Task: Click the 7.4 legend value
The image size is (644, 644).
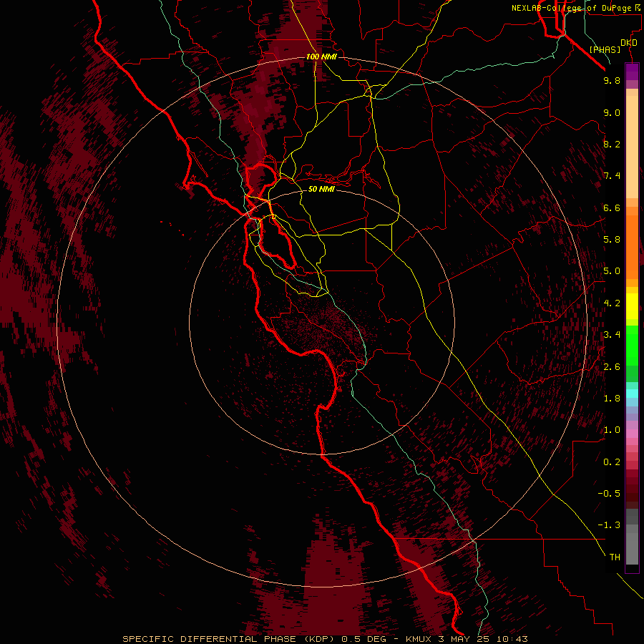Action: [x=612, y=176]
